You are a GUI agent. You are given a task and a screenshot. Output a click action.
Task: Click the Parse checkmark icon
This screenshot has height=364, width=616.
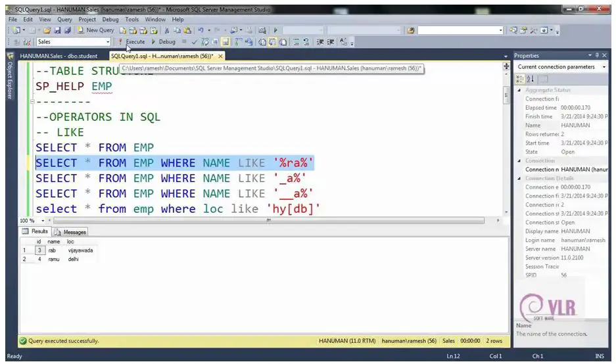click(x=194, y=42)
